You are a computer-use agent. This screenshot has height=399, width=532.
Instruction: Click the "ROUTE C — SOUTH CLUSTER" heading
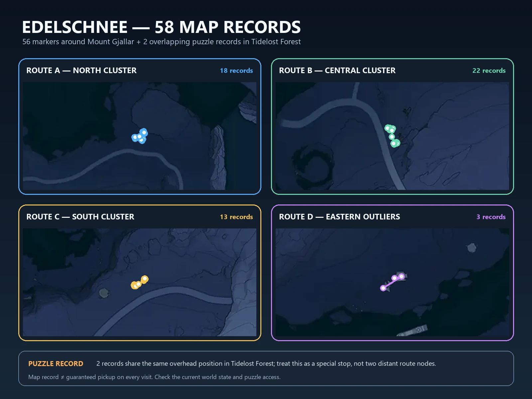click(80, 217)
